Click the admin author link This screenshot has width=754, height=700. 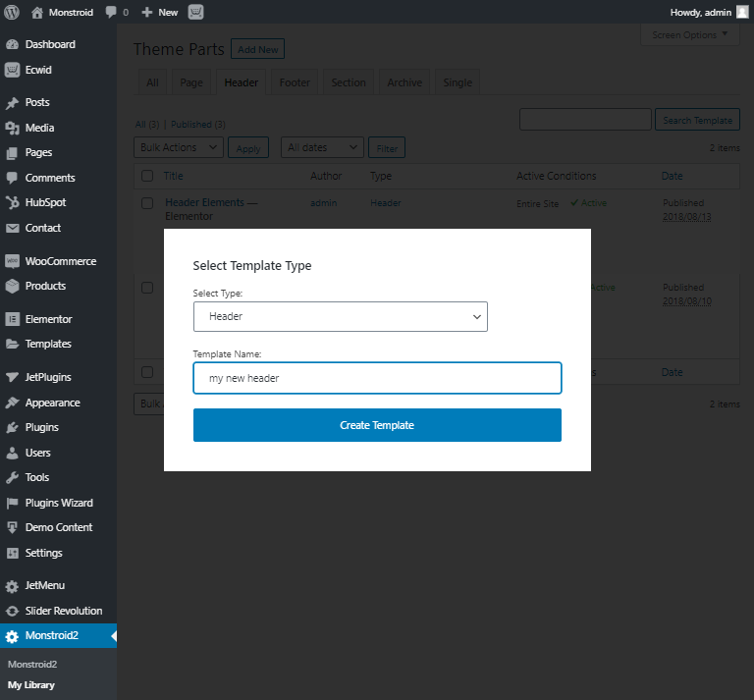point(324,203)
